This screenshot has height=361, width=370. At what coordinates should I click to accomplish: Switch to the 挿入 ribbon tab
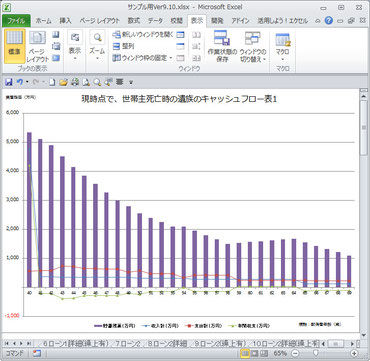(x=66, y=21)
